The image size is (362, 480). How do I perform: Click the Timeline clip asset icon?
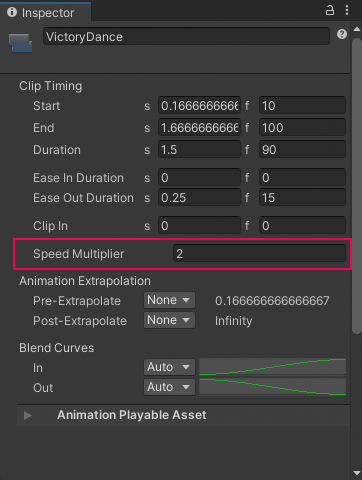tap(20, 43)
